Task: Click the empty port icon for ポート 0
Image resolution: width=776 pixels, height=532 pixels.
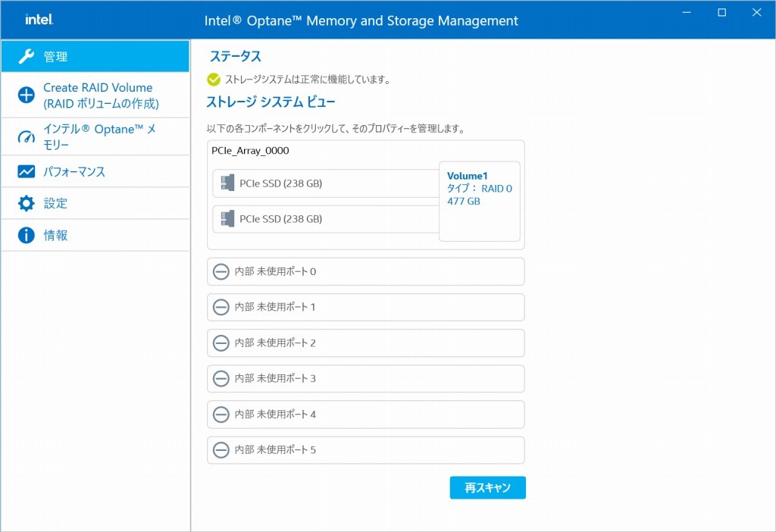Action: [221, 271]
